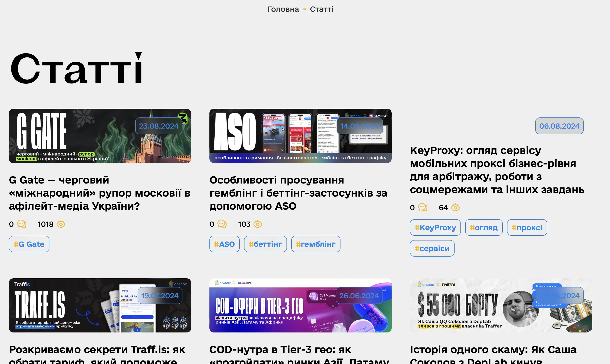The image size is (610, 364).
Task: Open the G Gate article banner image
Action: (100, 136)
